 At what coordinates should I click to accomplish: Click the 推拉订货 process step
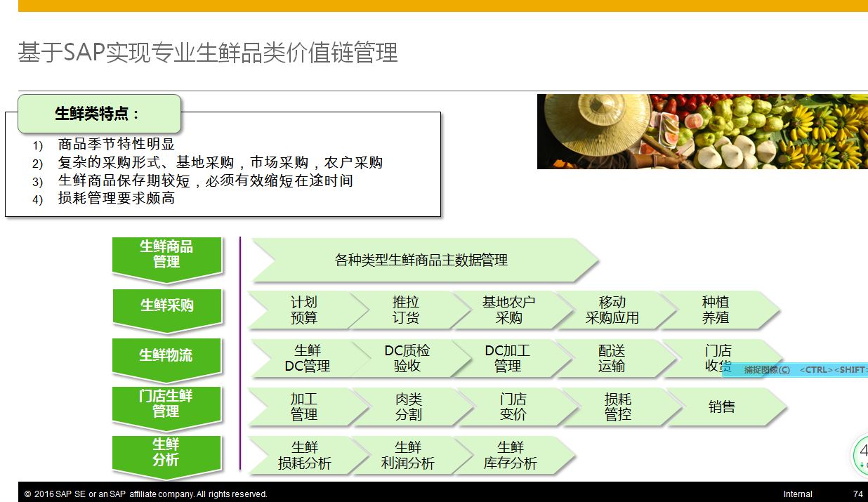(x=409, y=310)
